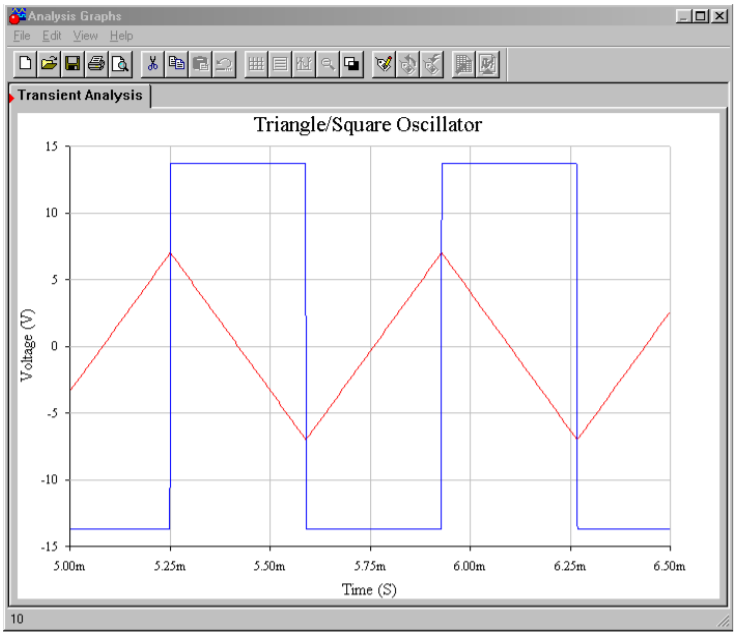Click the Triangle/Square Oscillator graph title
The image size is (737, 636).
click(368, 125)
